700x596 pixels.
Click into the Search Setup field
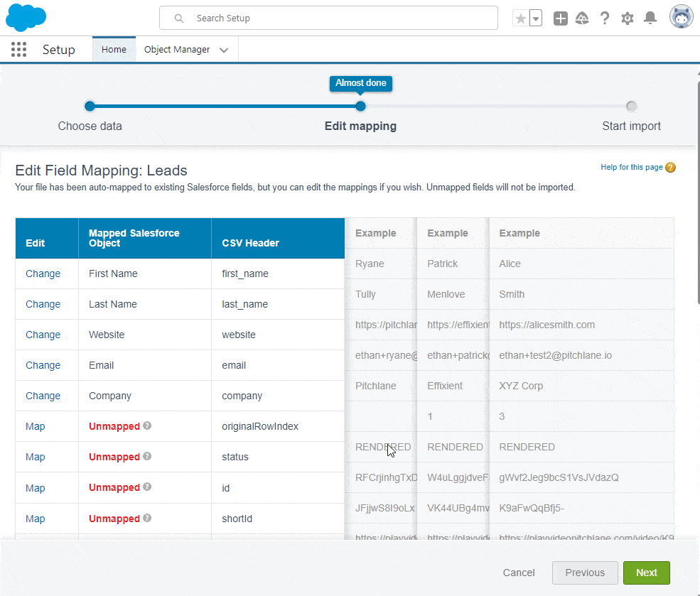click(x=328, y=18)
